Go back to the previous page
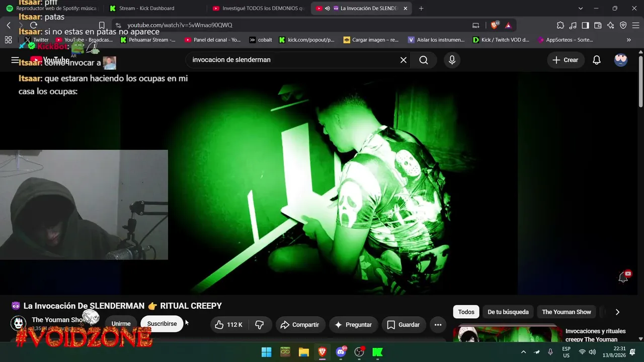 [9, 25]
